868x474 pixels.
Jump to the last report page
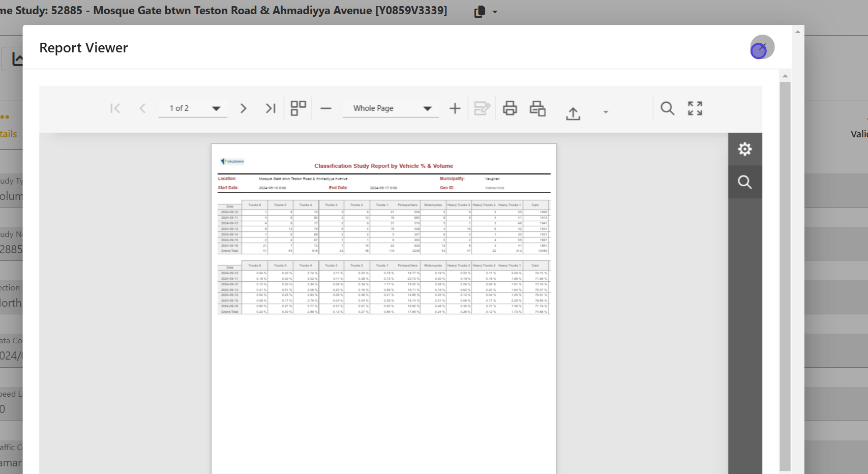[x=271, y=108]
